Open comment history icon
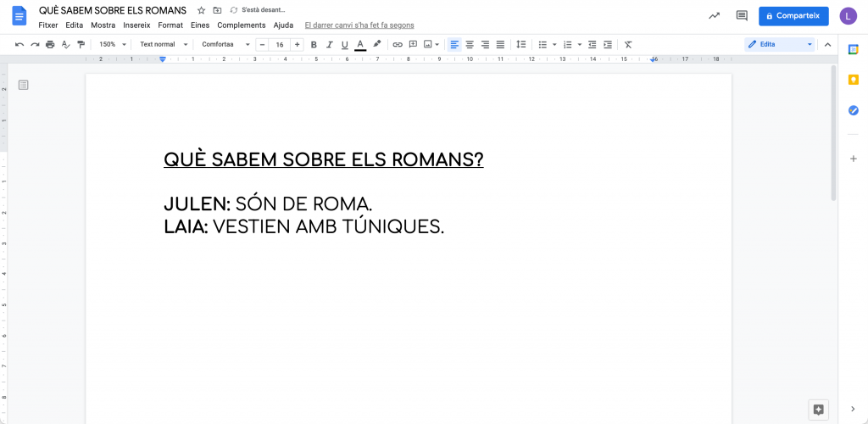This screenshot has width=868, height=424. point(742,15)
